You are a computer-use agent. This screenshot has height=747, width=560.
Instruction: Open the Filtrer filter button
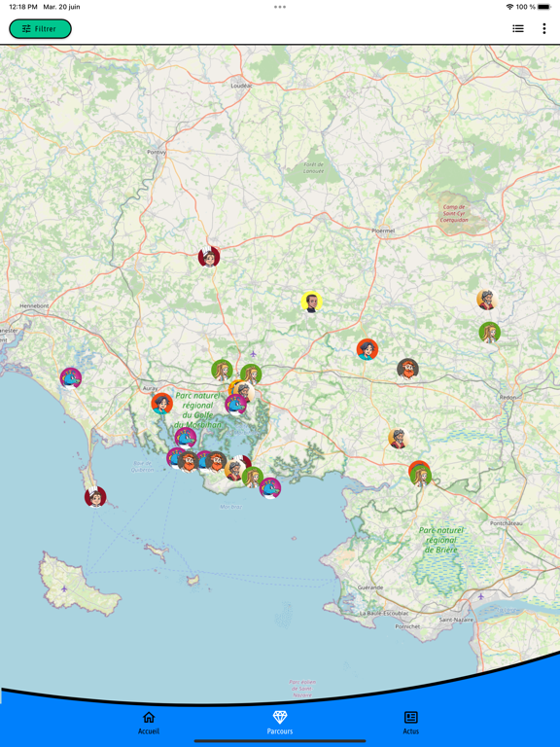40,28
